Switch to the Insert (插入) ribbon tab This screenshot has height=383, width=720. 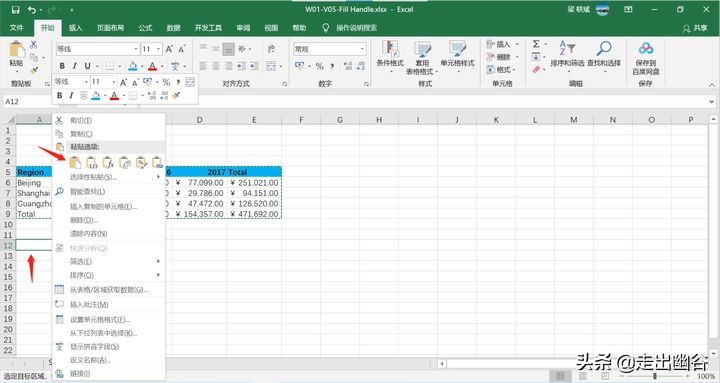[75, 28]
